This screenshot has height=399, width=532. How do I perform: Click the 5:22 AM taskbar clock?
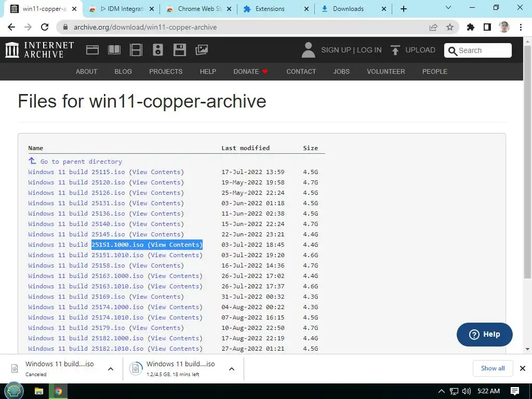click(x=488, y=391)
